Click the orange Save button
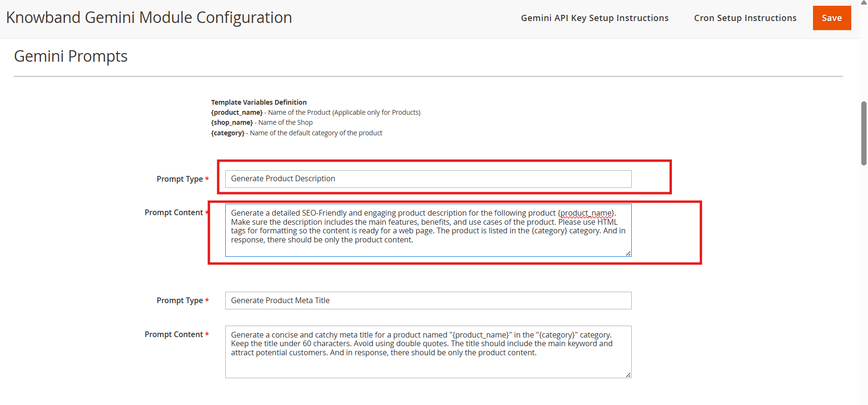This screenshot has width=868, height=405. coord(832,18)
